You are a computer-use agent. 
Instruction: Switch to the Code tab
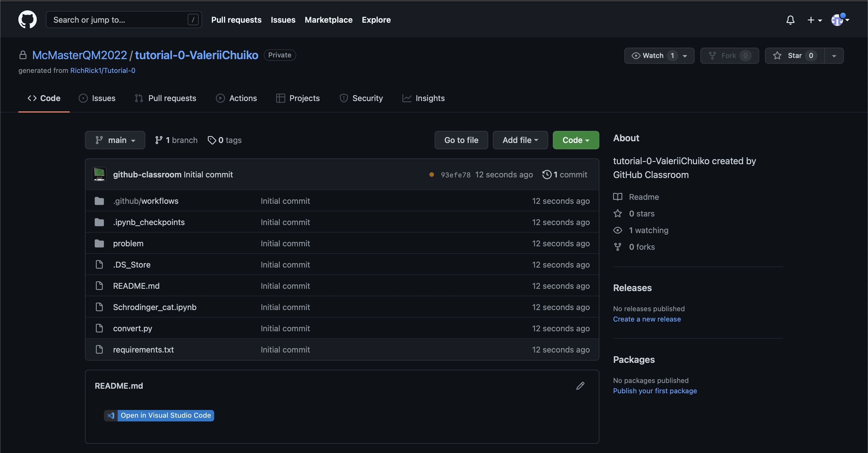tap(44, 98)
